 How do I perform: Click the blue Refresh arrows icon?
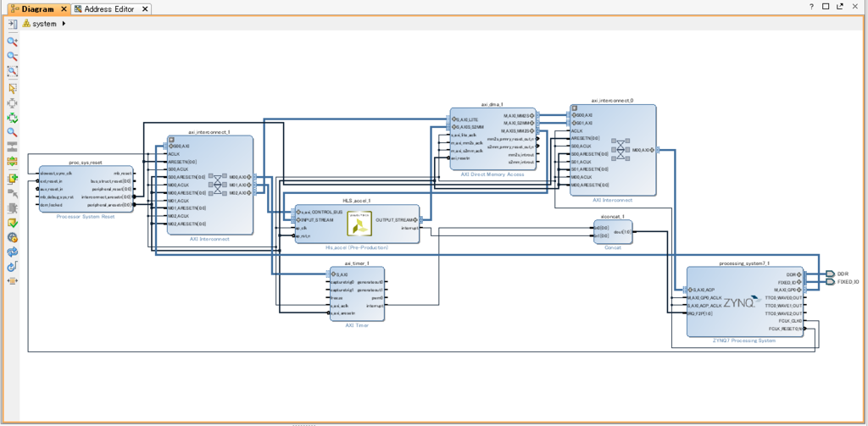(x=12, y=252)
